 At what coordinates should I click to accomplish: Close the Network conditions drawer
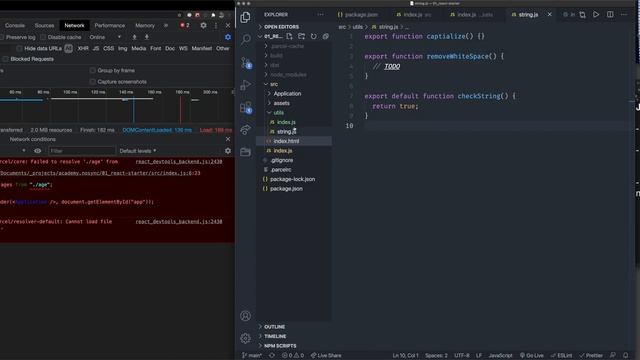point(228,139)
